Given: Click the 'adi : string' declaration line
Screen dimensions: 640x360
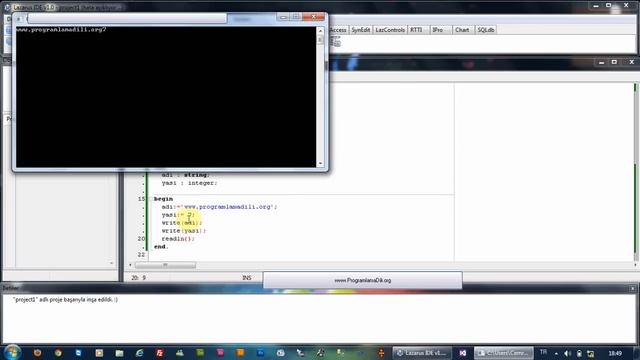Looking at the screenshot, I should 186,175.
